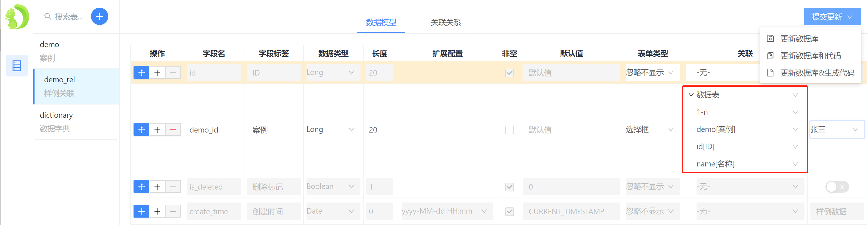Click the 样例数据 field in create_time row
The width and height of the screenshot is (868, 225).
837,211
